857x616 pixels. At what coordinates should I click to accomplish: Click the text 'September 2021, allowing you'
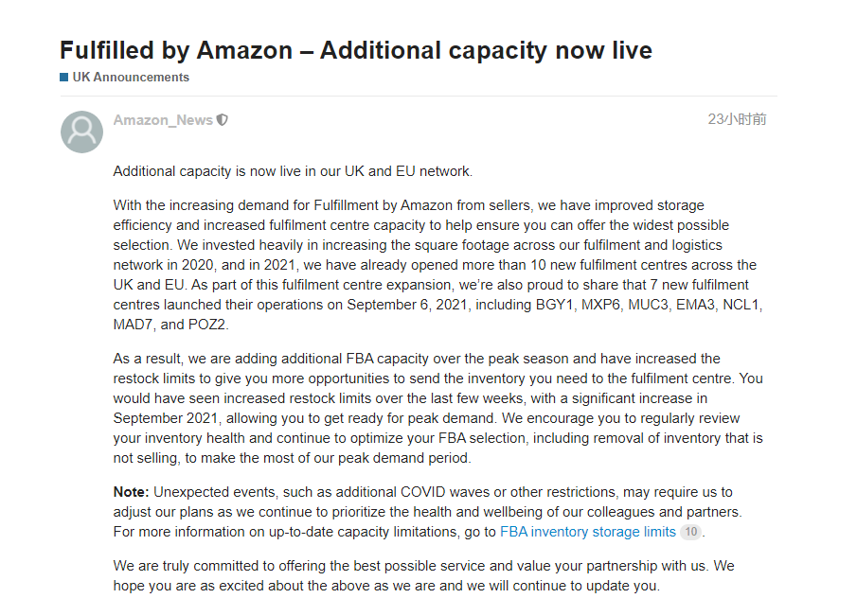coord(217,418)
